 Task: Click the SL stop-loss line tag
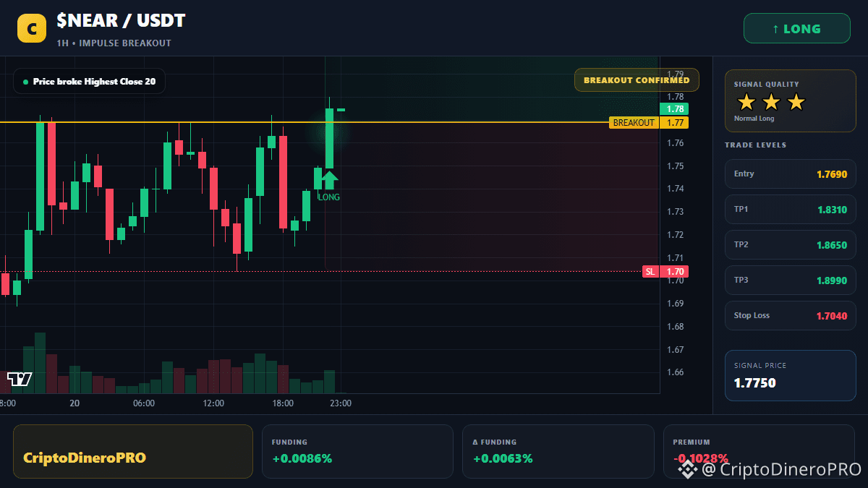click(x=650, y=272)
